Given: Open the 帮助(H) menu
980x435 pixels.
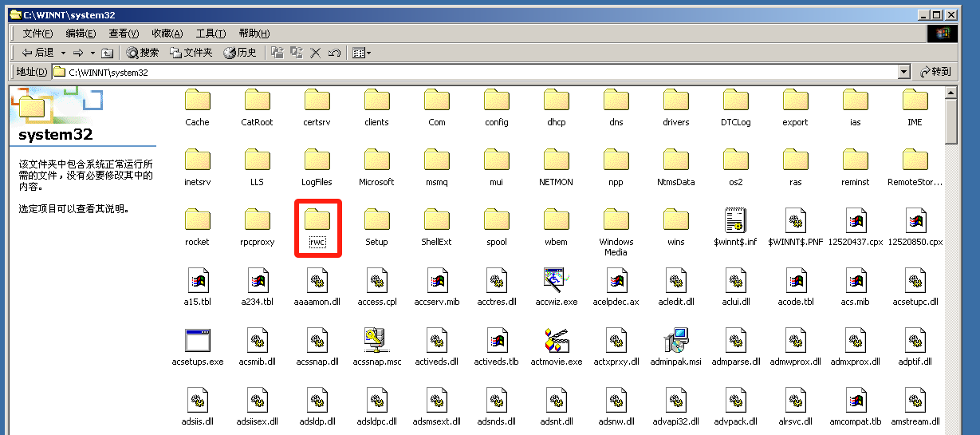Looking at the screenshot, I should click(x=254, y=34).
